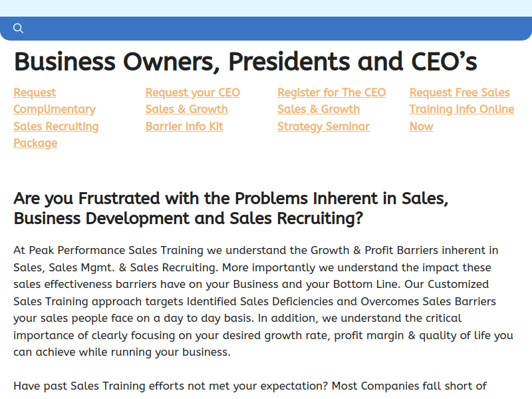Open Request Free Sales Training Info Online Now
This screenshot has width=532, height=399.
[462, 109]
